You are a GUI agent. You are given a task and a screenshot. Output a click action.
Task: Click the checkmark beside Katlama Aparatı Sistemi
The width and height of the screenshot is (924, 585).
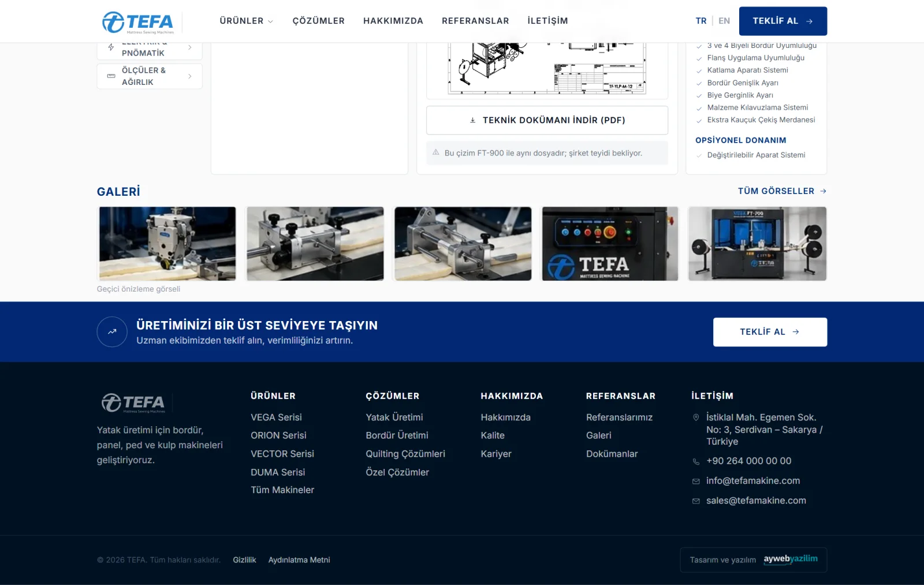pyautogui.click(x=699, y=71)
